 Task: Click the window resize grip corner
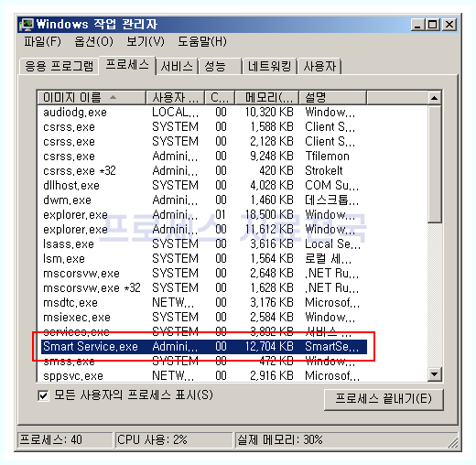point(453,442)
